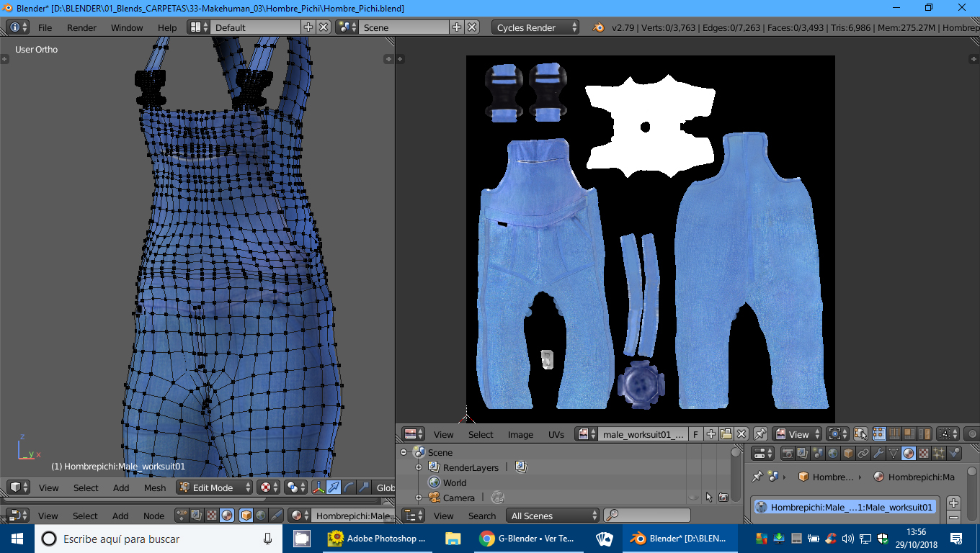The height and width of the screenshot is (553, 980).
Task: Toggle Camera renderability in the outliner
Action: [x=723, y=498]
